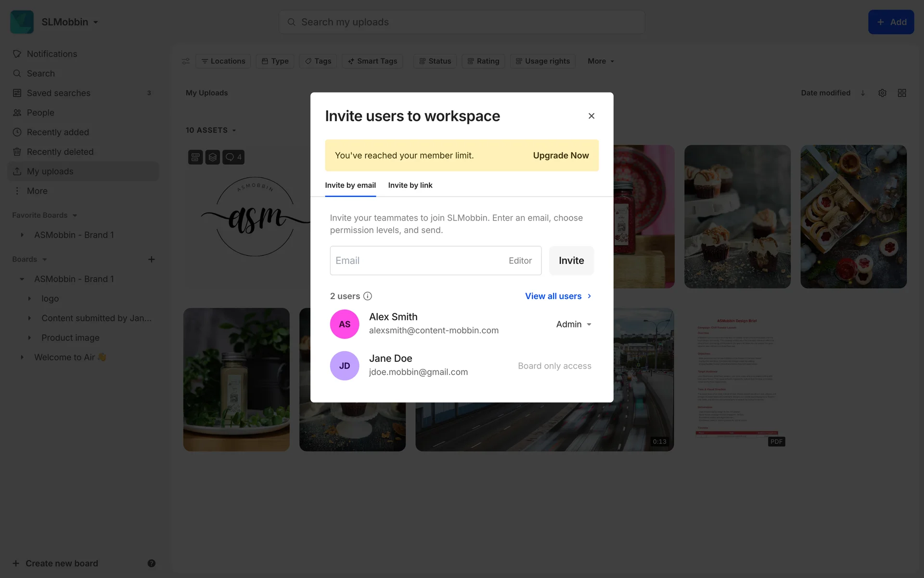Viewport: 924px width, 578px height.
Task: Open the Editor permission selector in email field
Action: (x=520, y=261)
